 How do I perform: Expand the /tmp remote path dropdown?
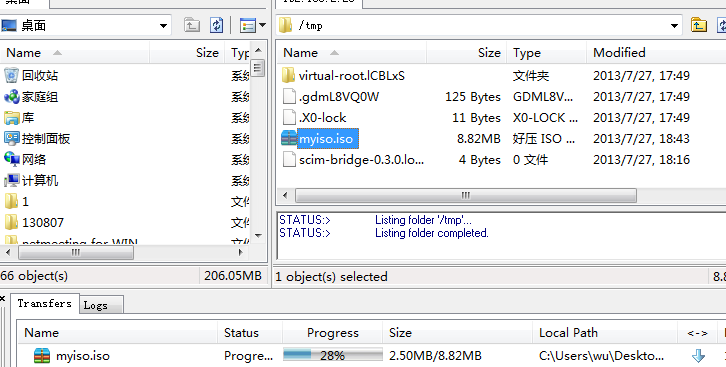[x=674, y=26]
